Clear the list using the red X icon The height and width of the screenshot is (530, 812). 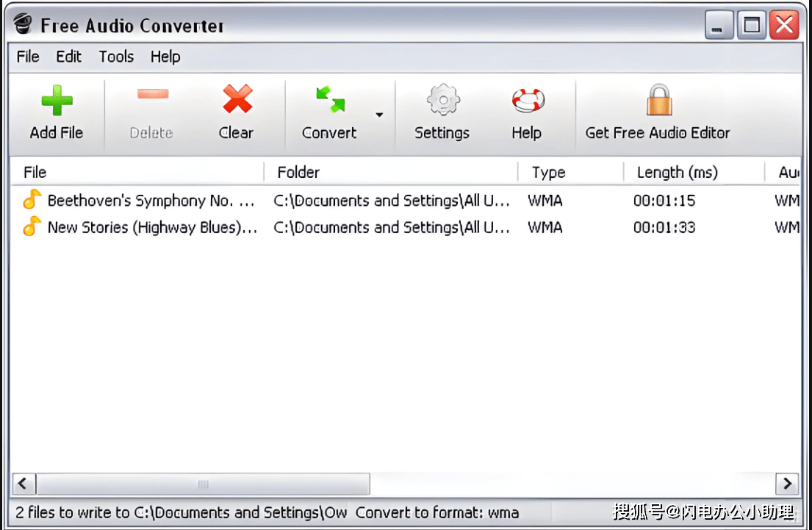[x=237, y=99]
